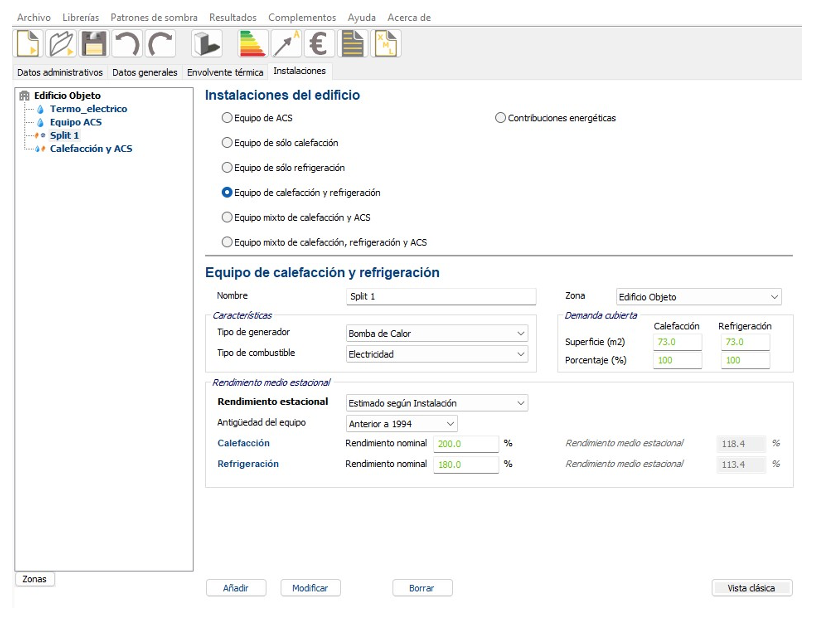Switch to the Envolvente térmica tab
The image size is (813, 618).
(225, 72)
